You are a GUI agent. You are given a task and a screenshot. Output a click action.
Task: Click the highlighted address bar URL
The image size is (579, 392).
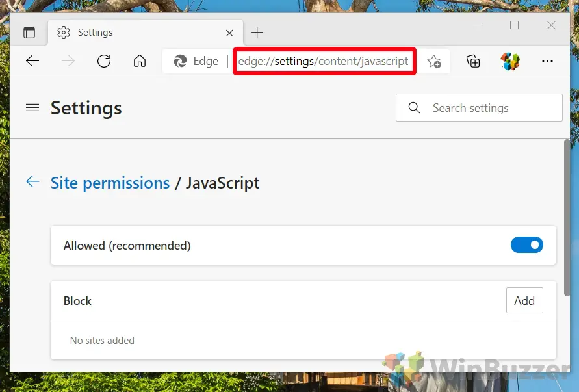click(324, 61)
